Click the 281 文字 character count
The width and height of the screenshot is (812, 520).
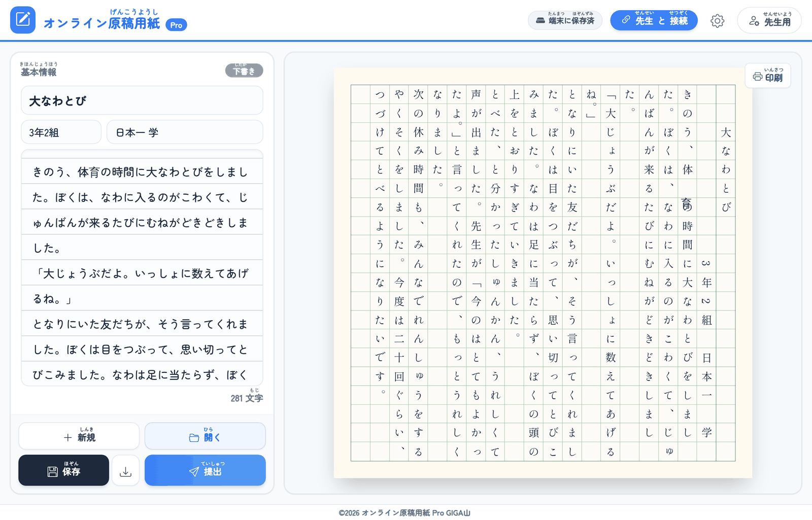247,398
